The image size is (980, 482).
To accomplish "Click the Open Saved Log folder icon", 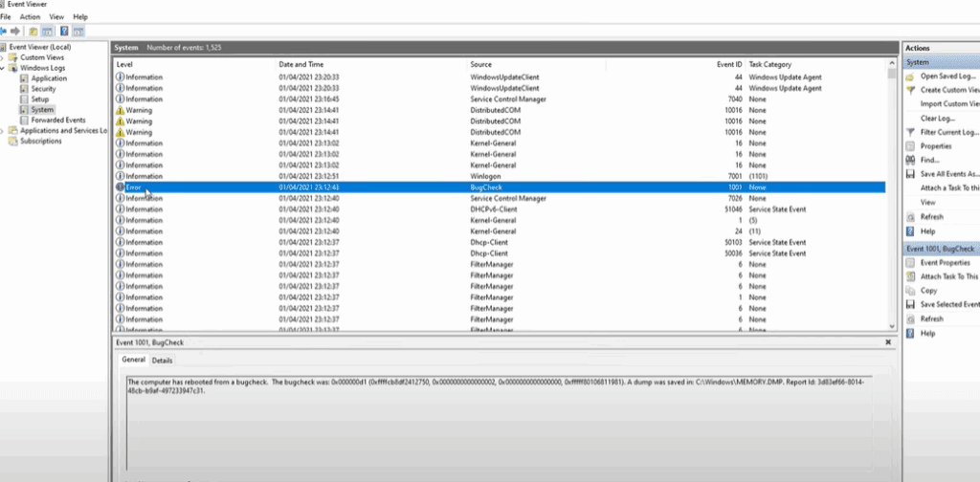I will [910, 76].
